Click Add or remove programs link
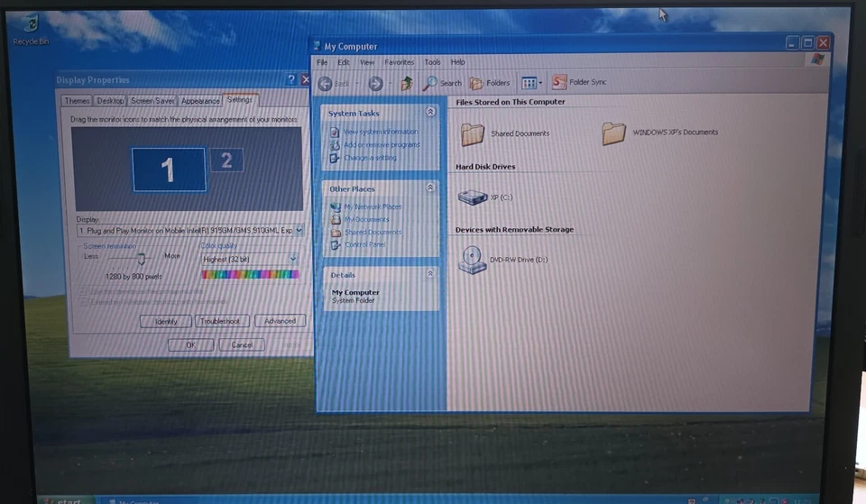Screen dimensions: 866x504 coord(382,144)
